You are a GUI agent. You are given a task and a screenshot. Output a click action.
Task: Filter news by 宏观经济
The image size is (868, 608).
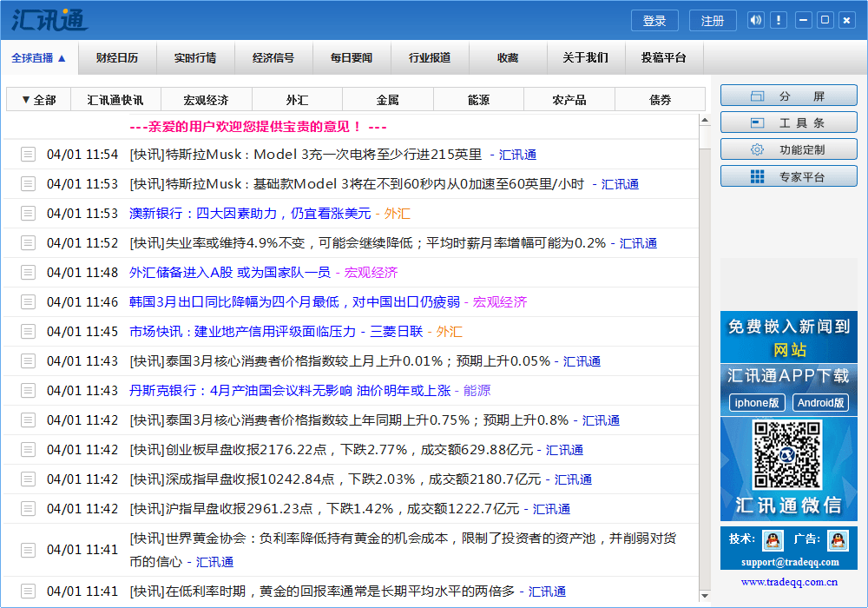point(207,100)
